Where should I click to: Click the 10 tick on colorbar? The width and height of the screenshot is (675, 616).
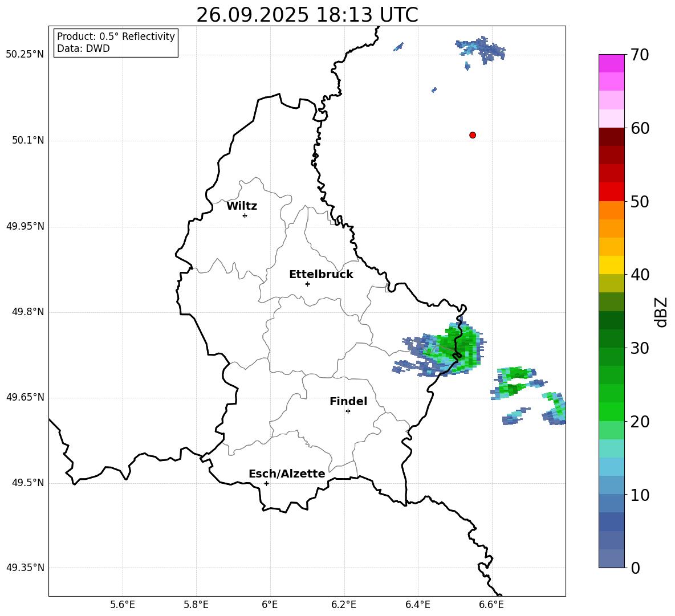(640, 495)
